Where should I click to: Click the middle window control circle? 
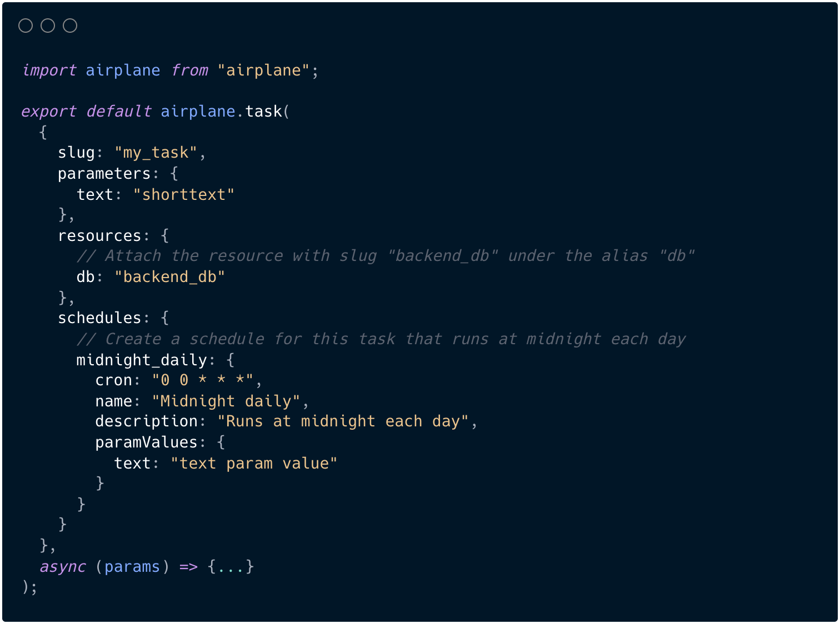coord(48,26)
